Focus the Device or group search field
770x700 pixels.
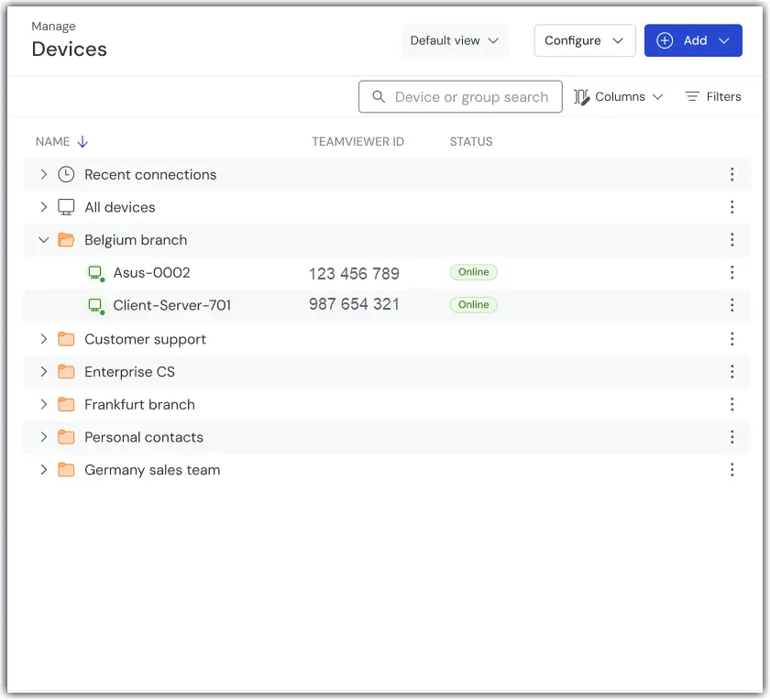pyautogui.click(x=460, y=97)
